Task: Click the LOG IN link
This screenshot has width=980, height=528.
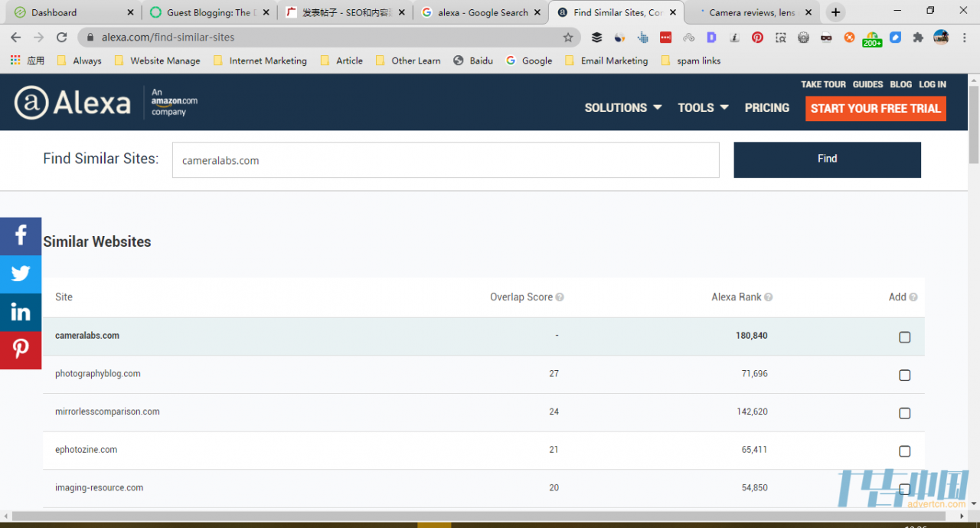Action: pyautogui.click(x=933, y=84)
